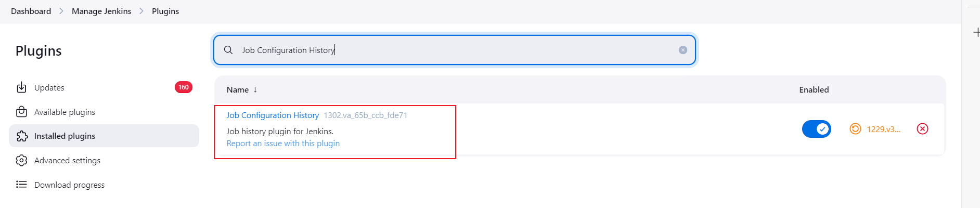View Download progress page
This screenshot has width=980, height=208.
(x=69, y=185)
